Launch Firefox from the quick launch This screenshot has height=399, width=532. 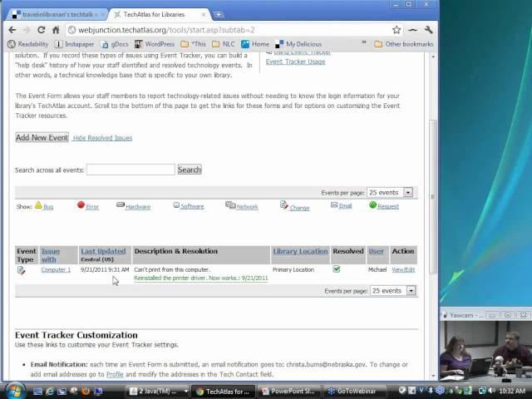pos(85,392)
